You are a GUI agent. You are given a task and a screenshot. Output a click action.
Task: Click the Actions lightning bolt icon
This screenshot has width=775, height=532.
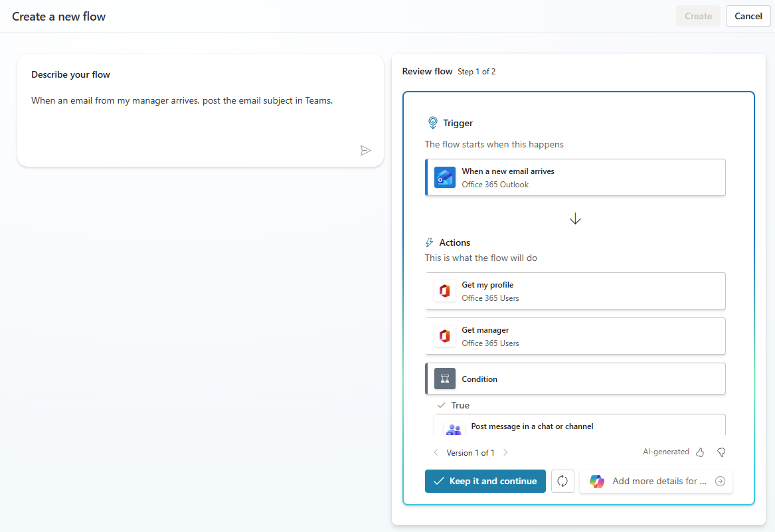[x=429, y=242]
